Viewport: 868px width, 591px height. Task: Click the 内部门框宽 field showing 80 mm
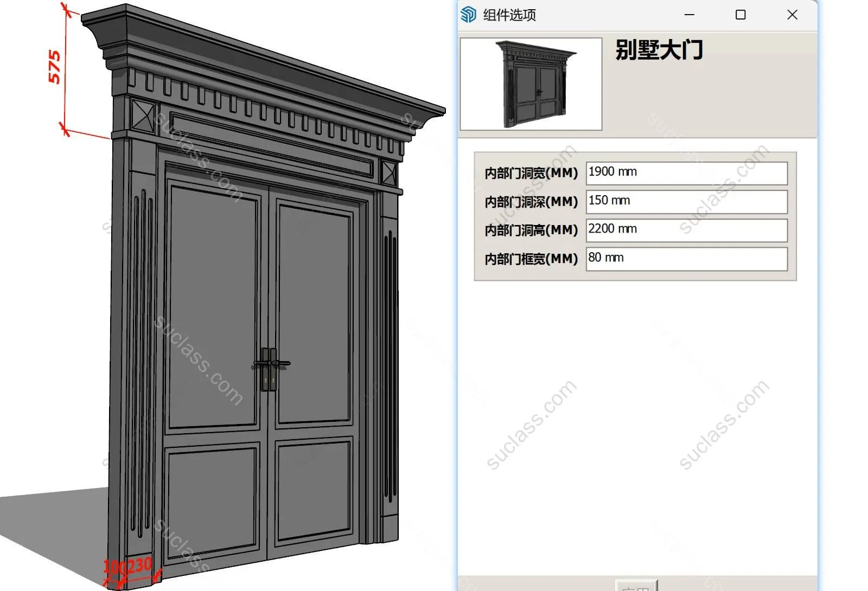coord(686,259)
